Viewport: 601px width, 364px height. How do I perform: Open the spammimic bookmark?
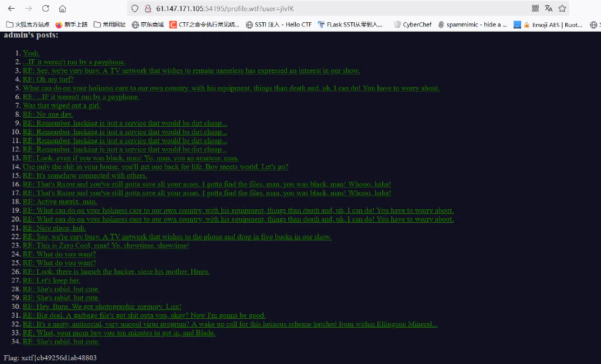(x=472, y=25)
